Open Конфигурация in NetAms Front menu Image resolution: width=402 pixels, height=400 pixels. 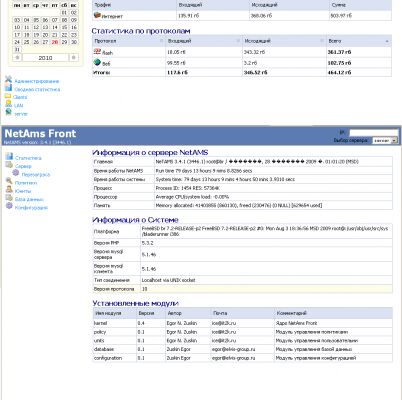pyautogui.click(x=31, y=208)
